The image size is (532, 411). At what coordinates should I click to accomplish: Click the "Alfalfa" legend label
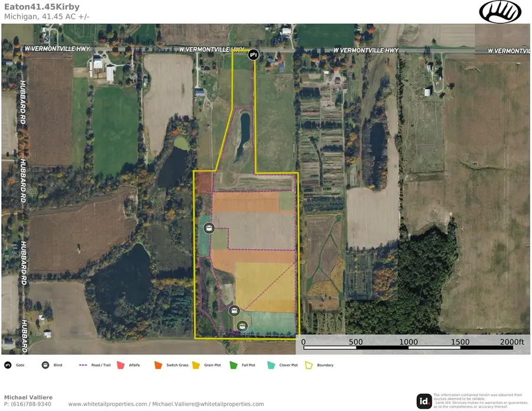pyautogui.click(x=134, y=365)
